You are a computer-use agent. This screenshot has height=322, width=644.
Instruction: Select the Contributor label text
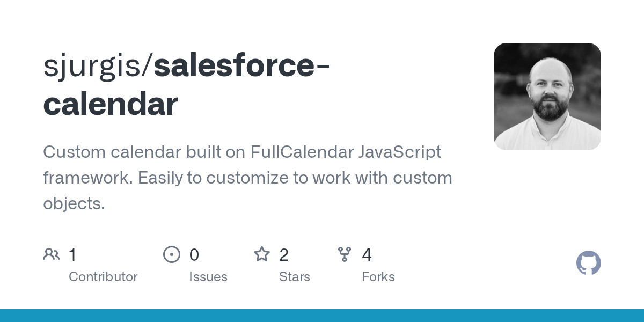coord(103,277)
